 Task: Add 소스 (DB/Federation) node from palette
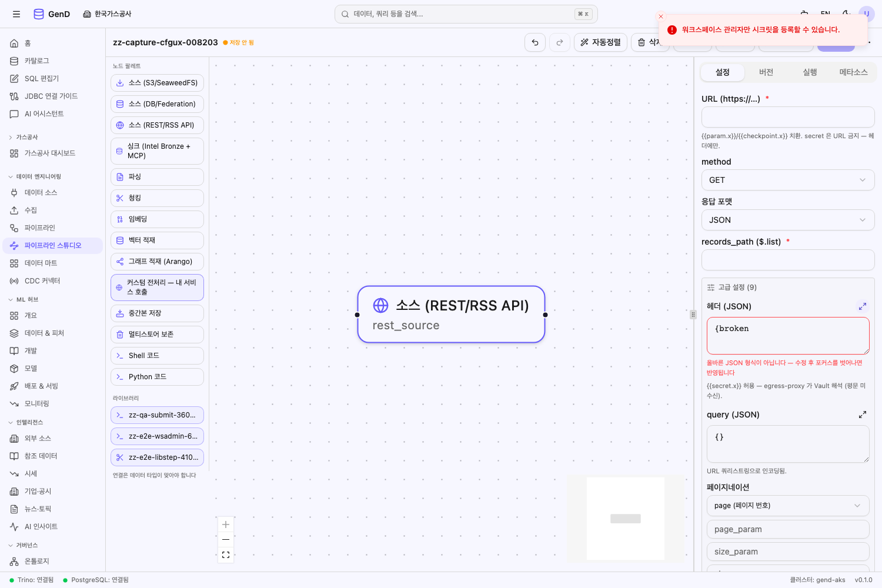[x=157, y=104]
